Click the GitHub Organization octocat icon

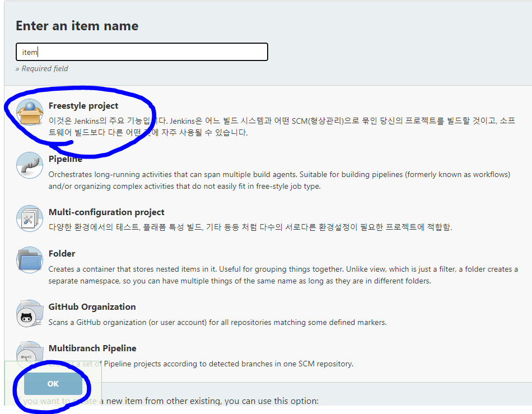[30, 313]
